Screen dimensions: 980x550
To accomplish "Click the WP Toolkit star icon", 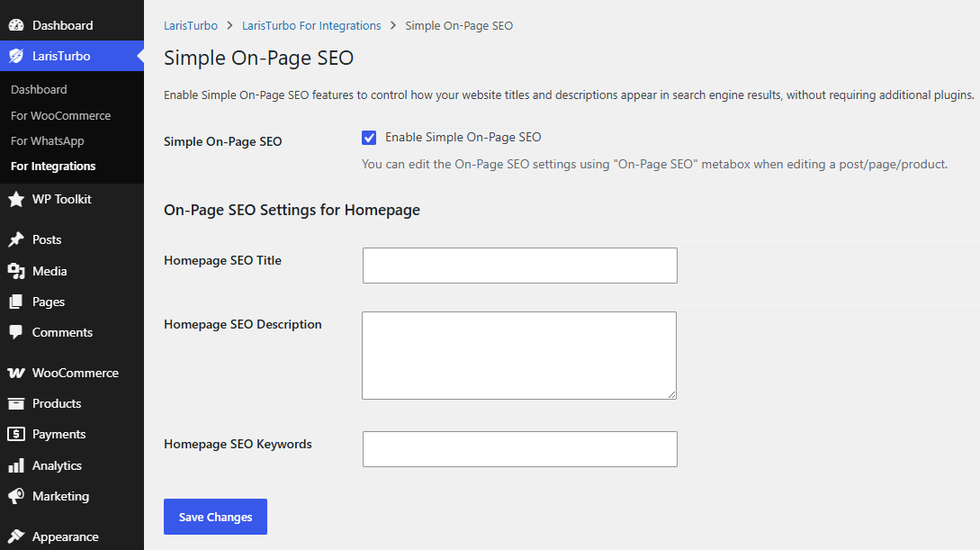I will pyautogui.click(x=16, y=199).
